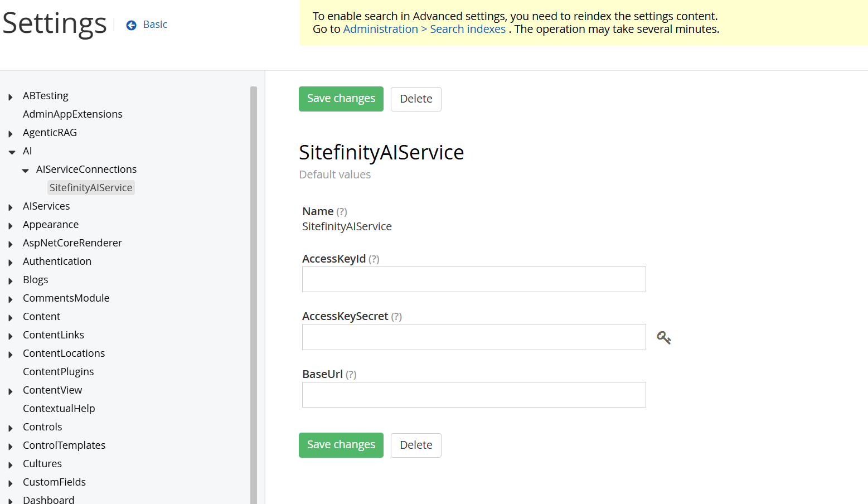Viewport: 868px width, 504px height.
Task: Click the back arrow icon next to Basic
Action: coord(132,25)
